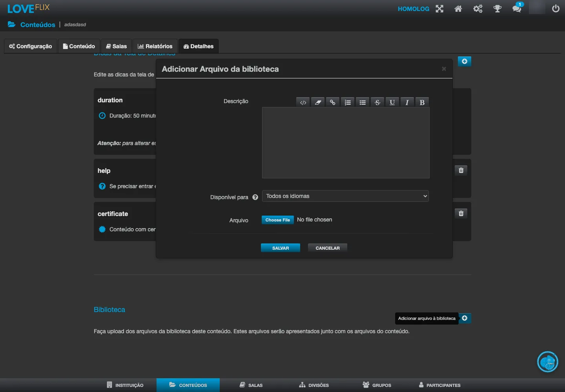Delete the help tip with trash icon
Screen dimensions: 565x392
coord(461,170)
